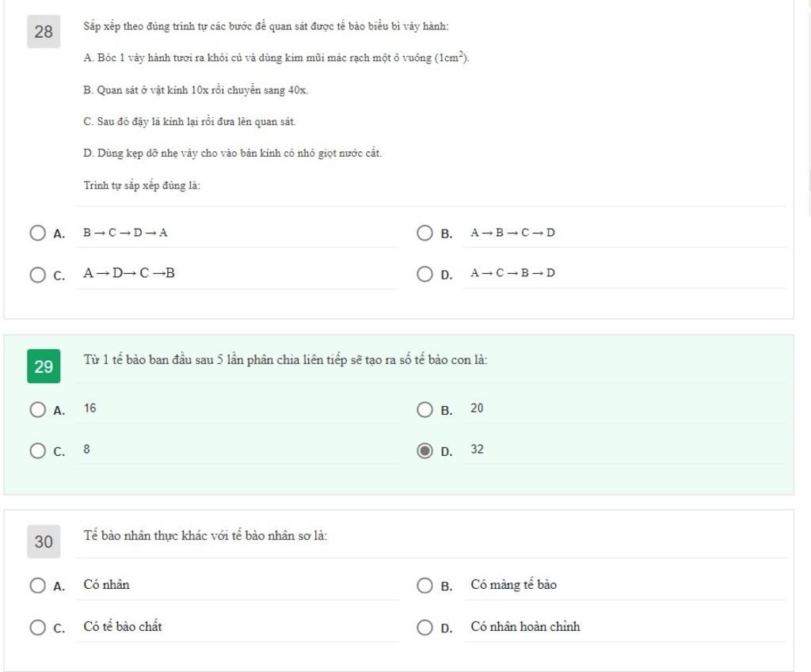Pick radio D 'Có nhân hoàn chỉnh'
Image resolution: width=811 pixels, height=672 pixels.
point(425,628)
